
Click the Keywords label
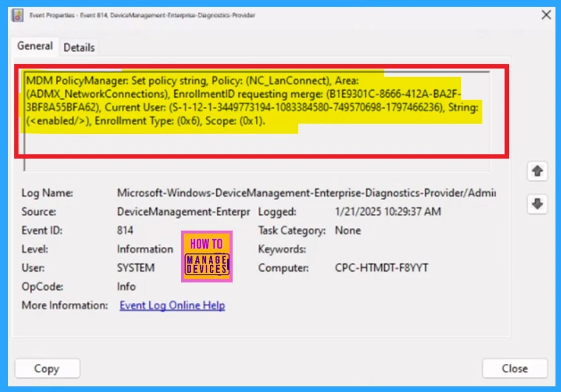[282, 249]
